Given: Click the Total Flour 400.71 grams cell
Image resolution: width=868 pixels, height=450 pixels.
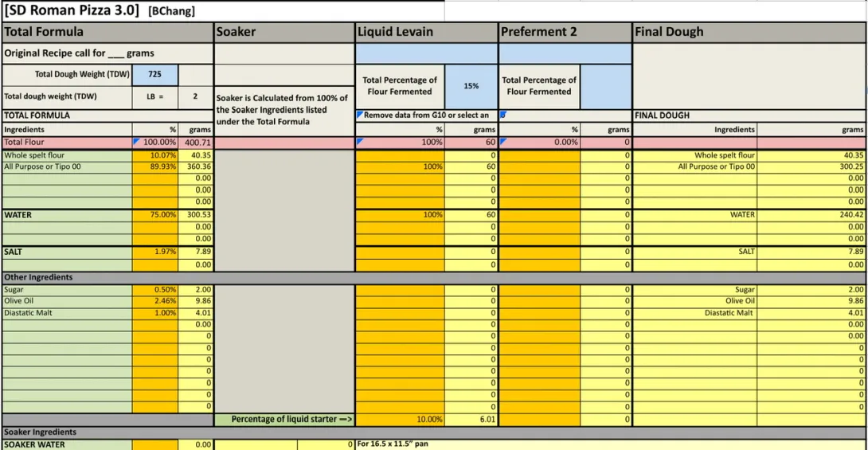Looking at the screenshot, I should coord(195,142).
